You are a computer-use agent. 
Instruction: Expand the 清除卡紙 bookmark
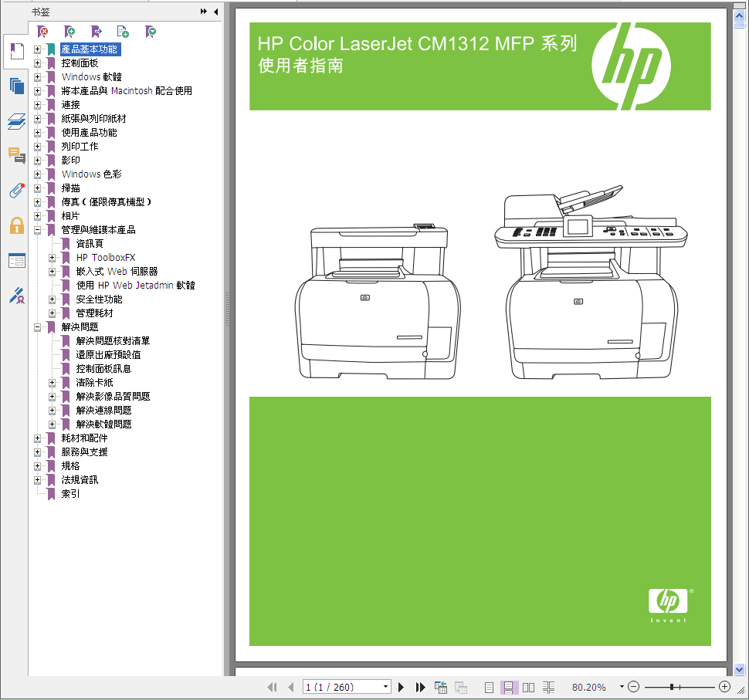pyautogui.click(x=52, y=383)
